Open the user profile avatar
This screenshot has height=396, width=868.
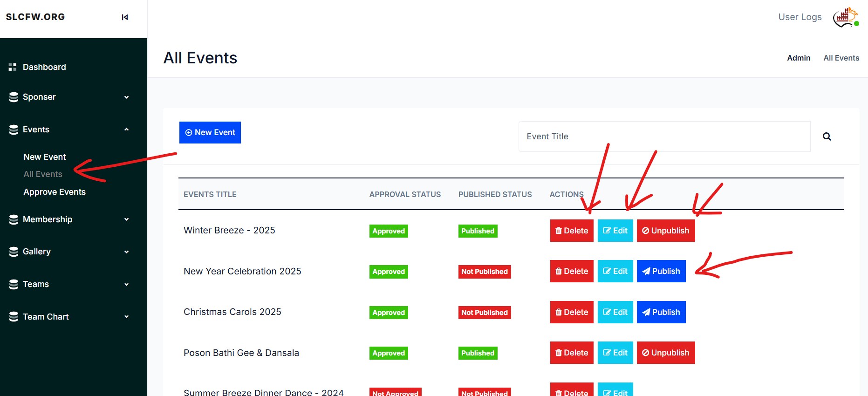pos(846,17)
